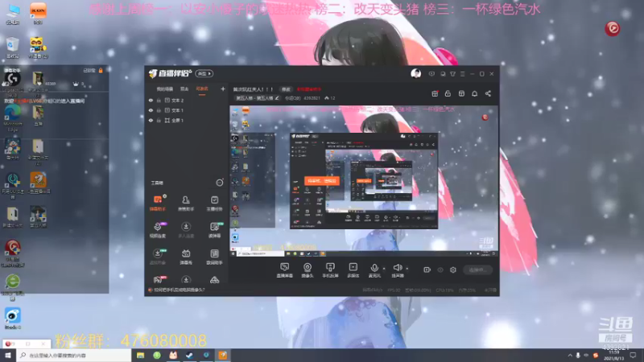644x362 pixels.
Task: Open the share icon in room header
Action: coord(488,93)
